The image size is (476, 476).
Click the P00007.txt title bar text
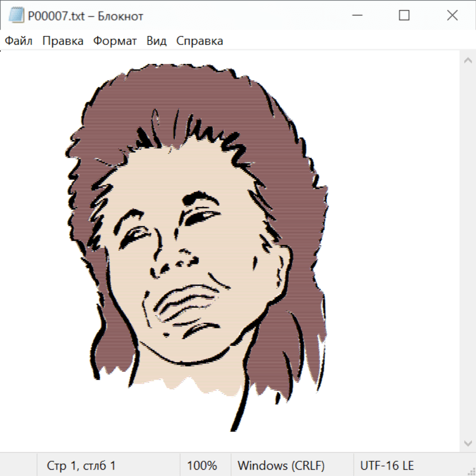tap(85, 16)
